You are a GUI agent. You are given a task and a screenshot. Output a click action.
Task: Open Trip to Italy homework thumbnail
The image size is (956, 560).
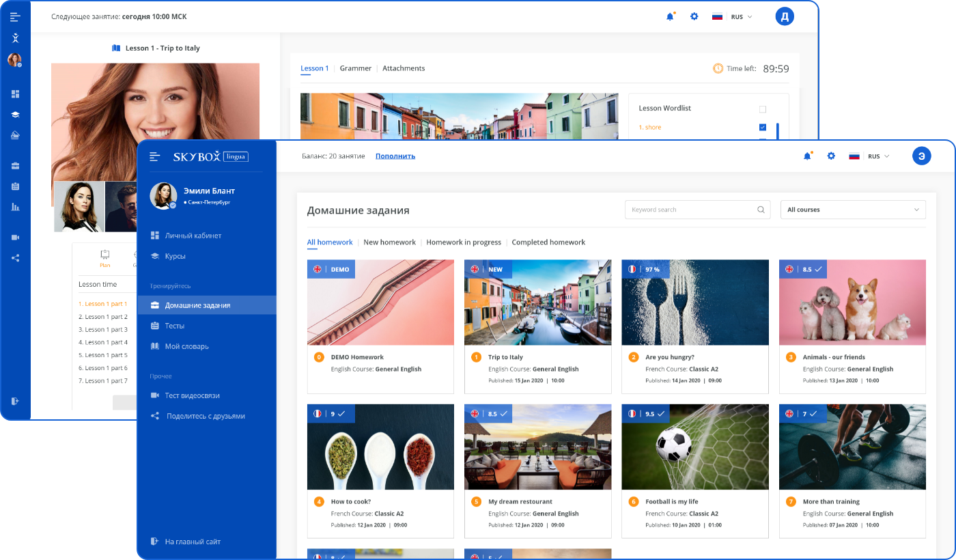click(537, 303)
